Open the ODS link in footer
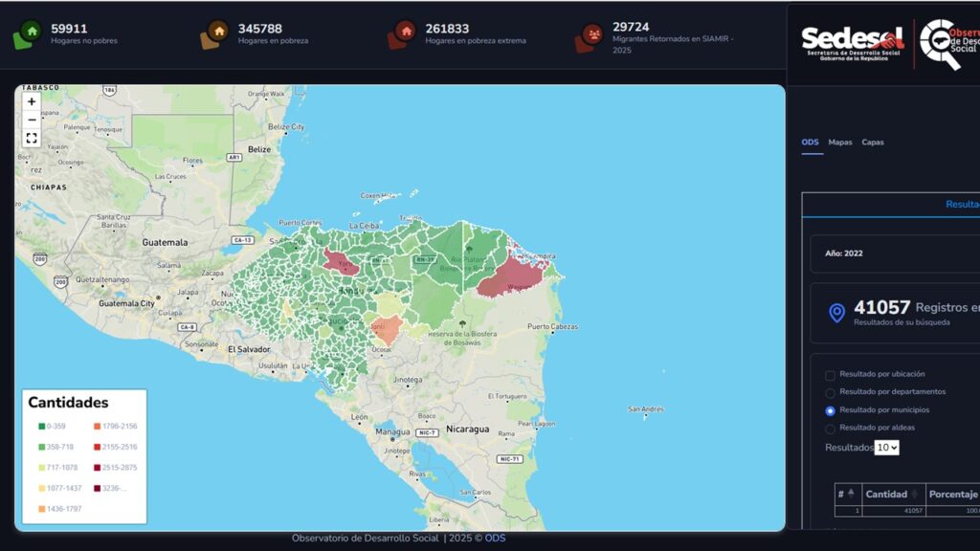980x551 pixels. click(495, 539)
